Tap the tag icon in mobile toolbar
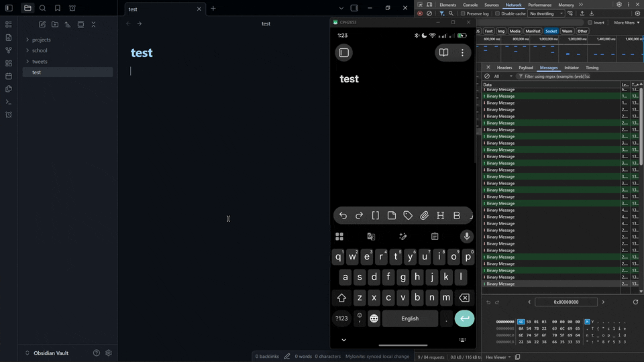 pos(408,215)
